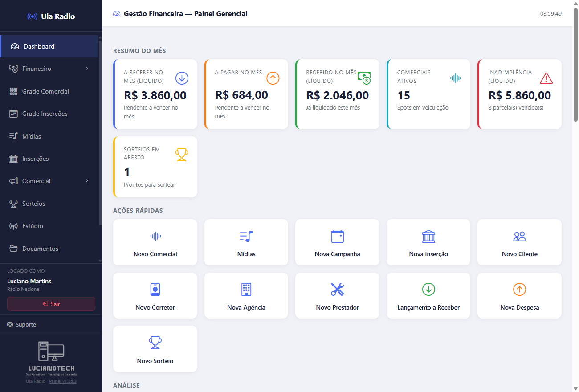Click the Comercial megaphone icon in sidebar

tap(13, 181)
